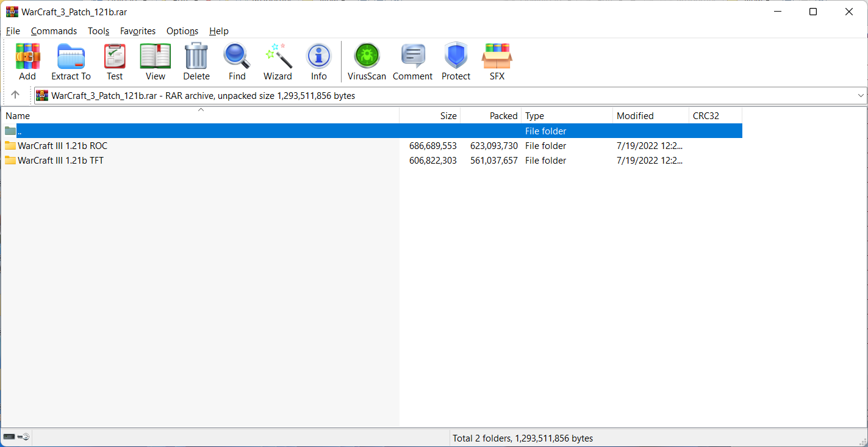Click packed value 561,037,657
The width and height of the screenshot is (868, 447).
494,161
